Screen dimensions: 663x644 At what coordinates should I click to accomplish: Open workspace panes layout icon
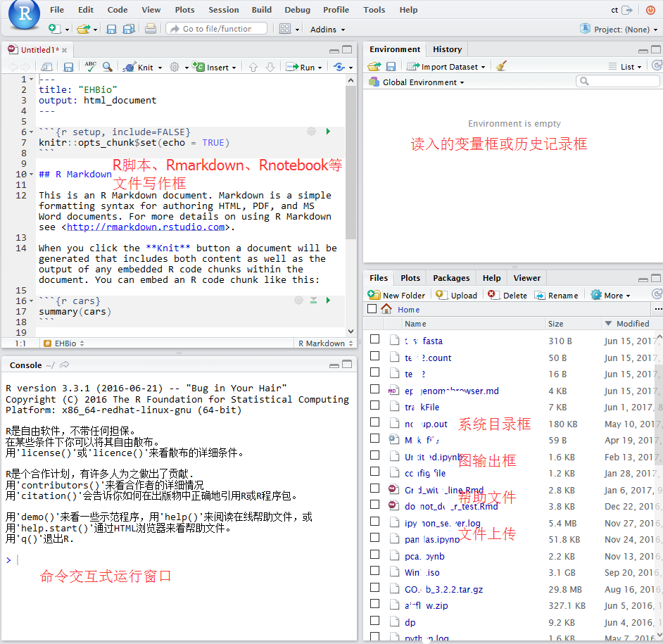tap(285, 29)
